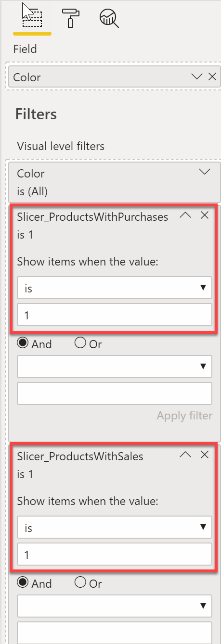Click the ProductsWithPurchases value box containing 1
Screen dimensions: 221x644
115,315
